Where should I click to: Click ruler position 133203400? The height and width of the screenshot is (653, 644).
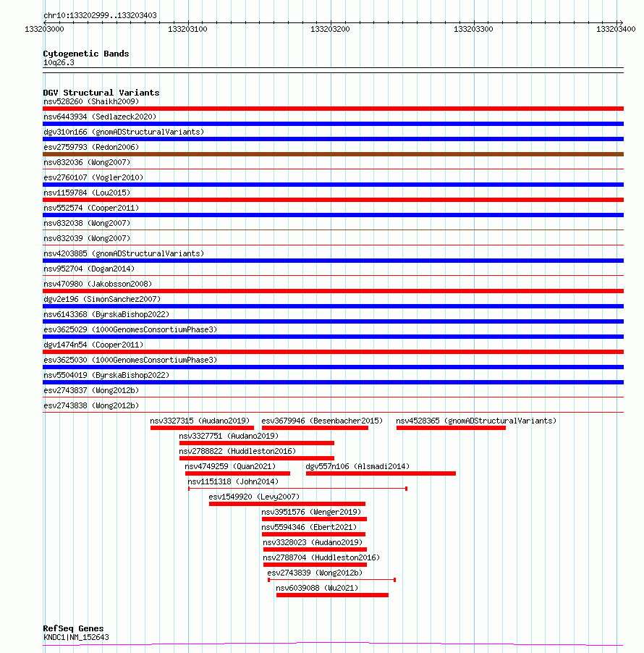tap(616, 29)
